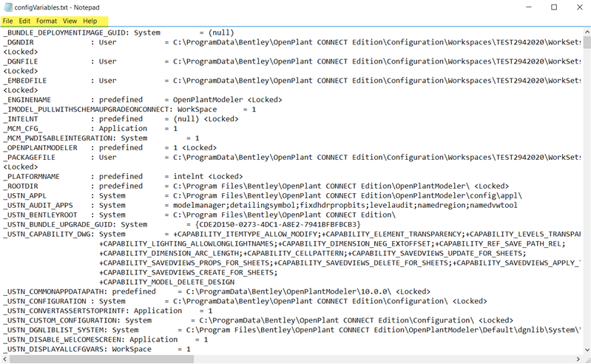Image resolution: width=591 pixels, height=364 pixels.
Task: Click the text _EMBEDFILE
Action: tap(25, 81)
